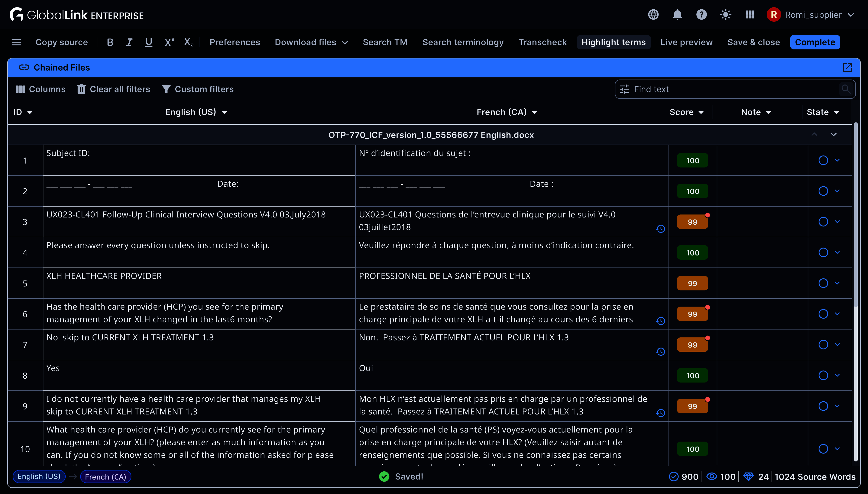Toggle state circle for segment 5
Viewport: 868px width, 494px height.
click(x=823, y=283)
